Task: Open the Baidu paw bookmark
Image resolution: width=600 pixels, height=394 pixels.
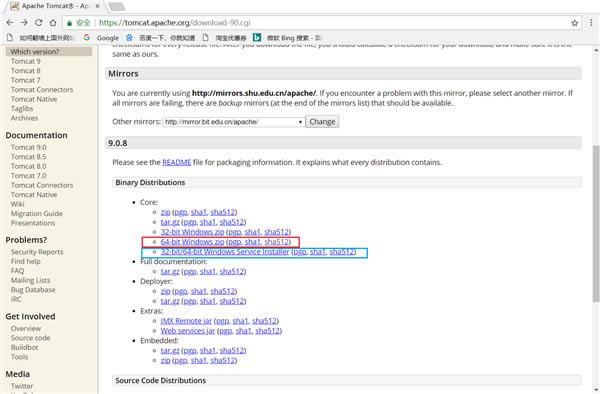Action: pyautogui.click(x=160, y=38)
